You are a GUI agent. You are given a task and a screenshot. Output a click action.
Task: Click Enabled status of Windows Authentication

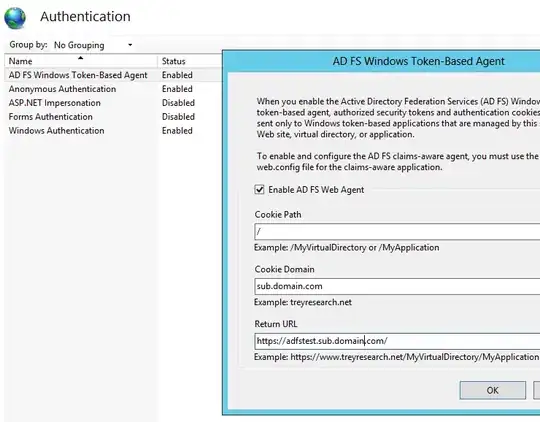pos(177,131)
